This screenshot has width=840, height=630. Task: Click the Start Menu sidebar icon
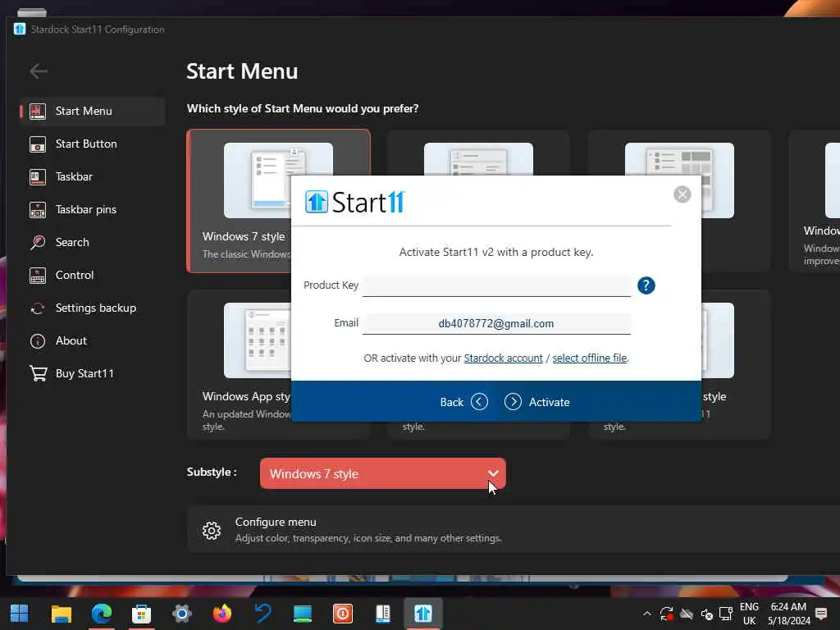(x=38, y=111)
